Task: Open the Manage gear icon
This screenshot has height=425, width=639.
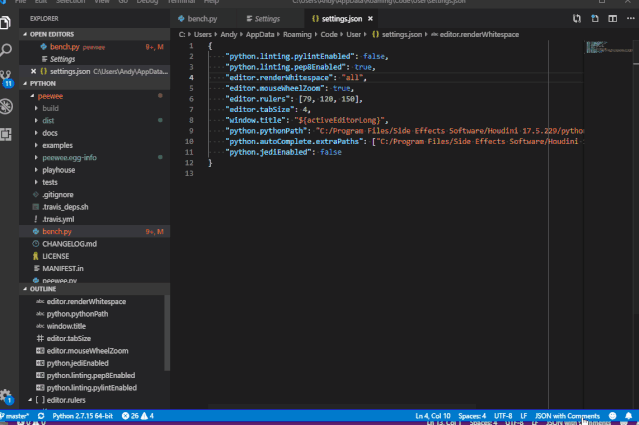Action: click(x=6, y=396)
